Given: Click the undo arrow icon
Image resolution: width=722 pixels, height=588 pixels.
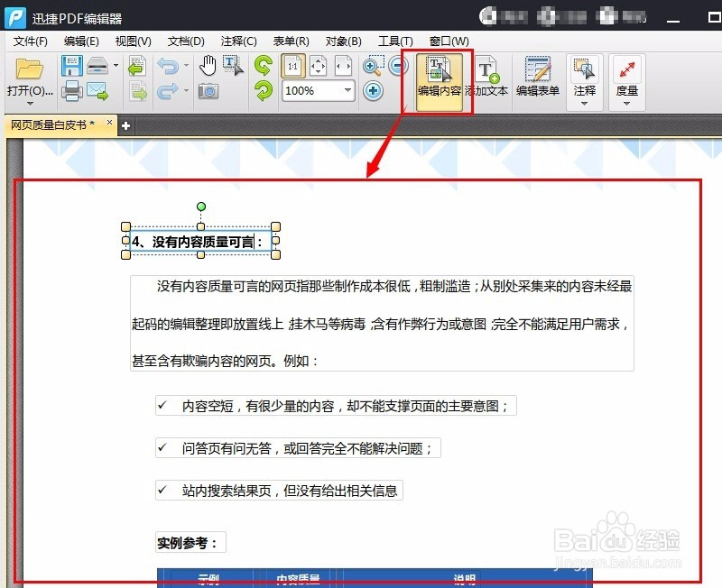Looking at the screenshot, I should point(168,66).
